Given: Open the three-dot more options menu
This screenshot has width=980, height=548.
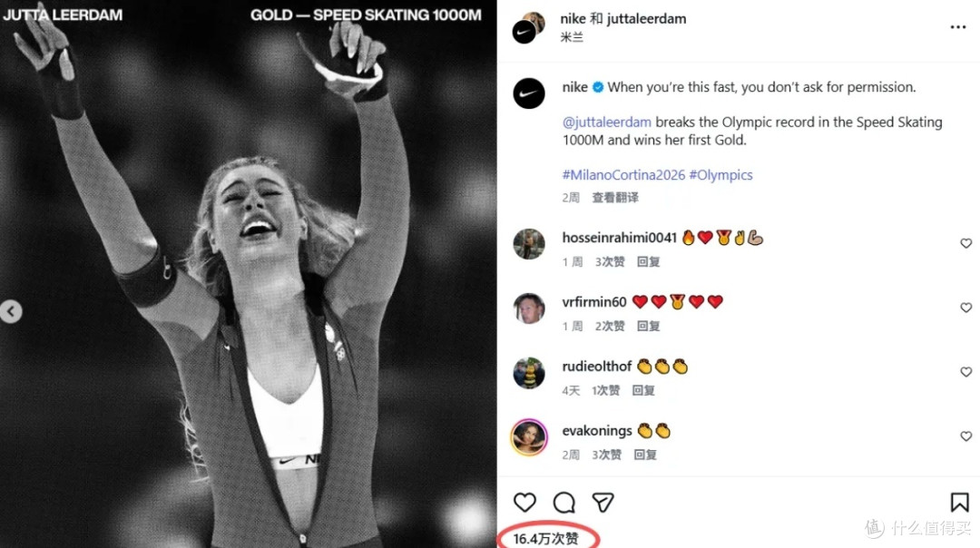Looking at the screenshot, I should point(957,27).
